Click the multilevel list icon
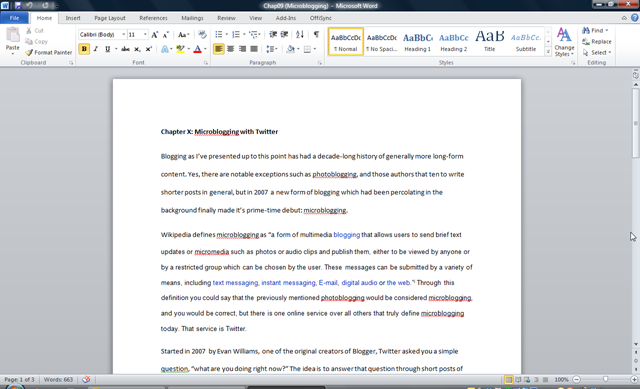 (x=253, y=35)
